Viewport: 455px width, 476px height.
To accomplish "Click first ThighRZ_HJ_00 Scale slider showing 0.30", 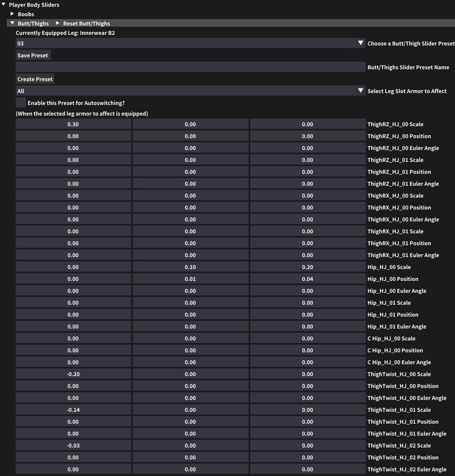I will click(x=73, y=124).
